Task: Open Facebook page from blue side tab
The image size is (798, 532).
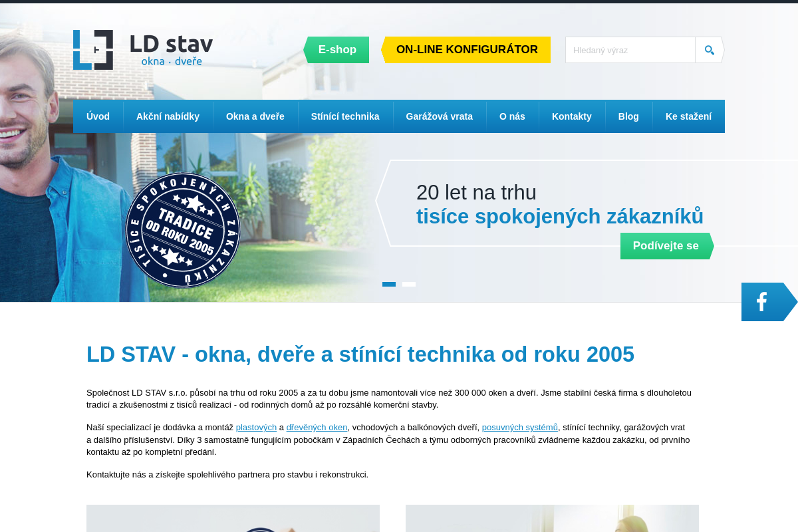Action: [x=761, y=301]
